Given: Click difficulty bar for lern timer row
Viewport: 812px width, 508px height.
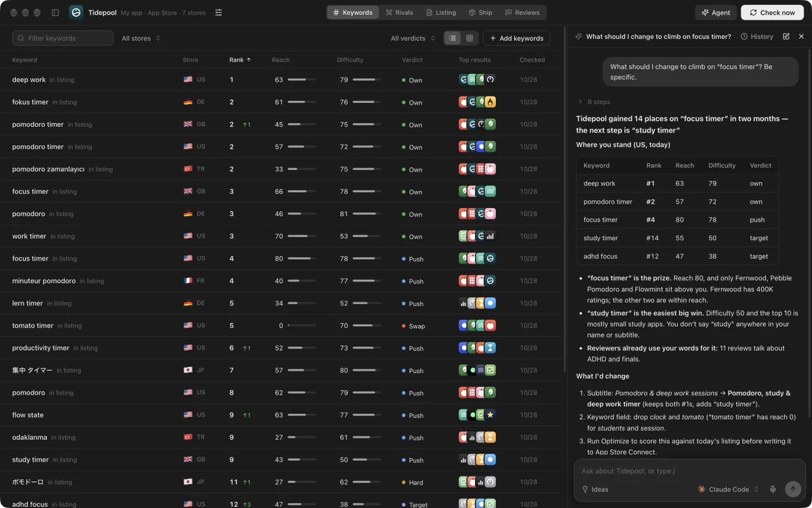Looking at the screenshot, I should coord(367,303).
